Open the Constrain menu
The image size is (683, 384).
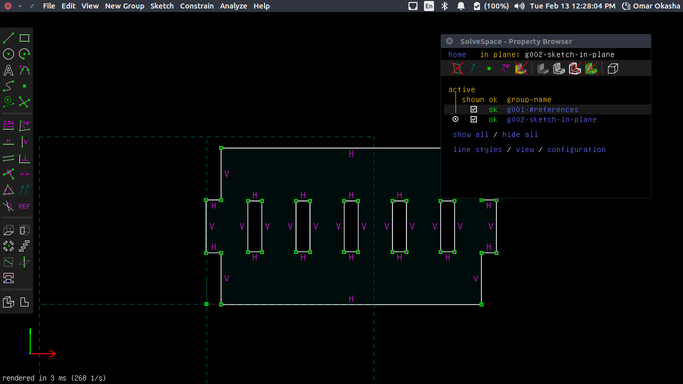(x=197, y=6)
